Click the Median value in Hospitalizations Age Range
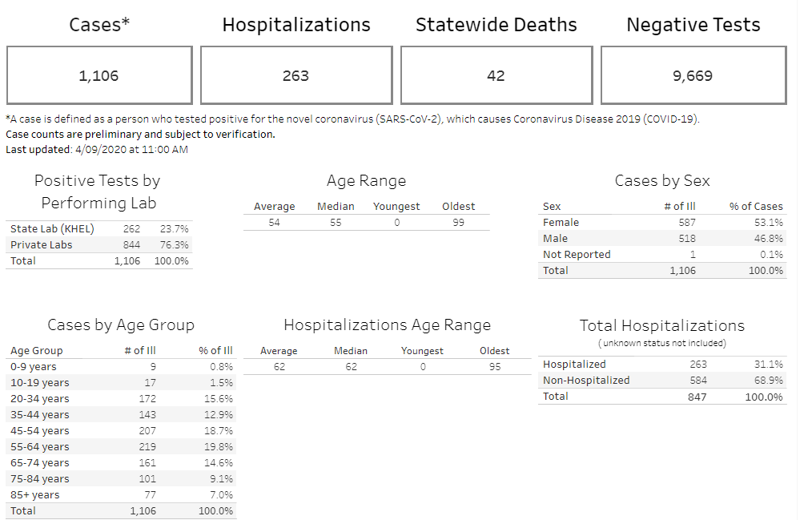This screenshot has height=520, width=812. (351, 366)
